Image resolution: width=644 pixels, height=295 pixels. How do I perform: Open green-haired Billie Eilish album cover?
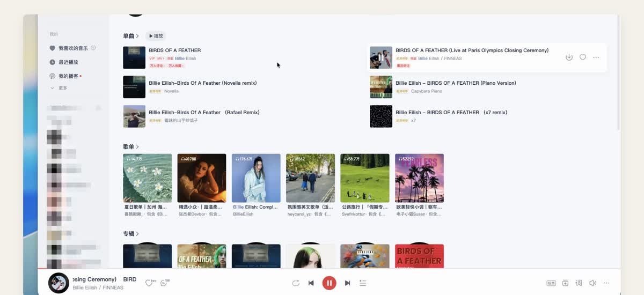click(x=310, y=256)
